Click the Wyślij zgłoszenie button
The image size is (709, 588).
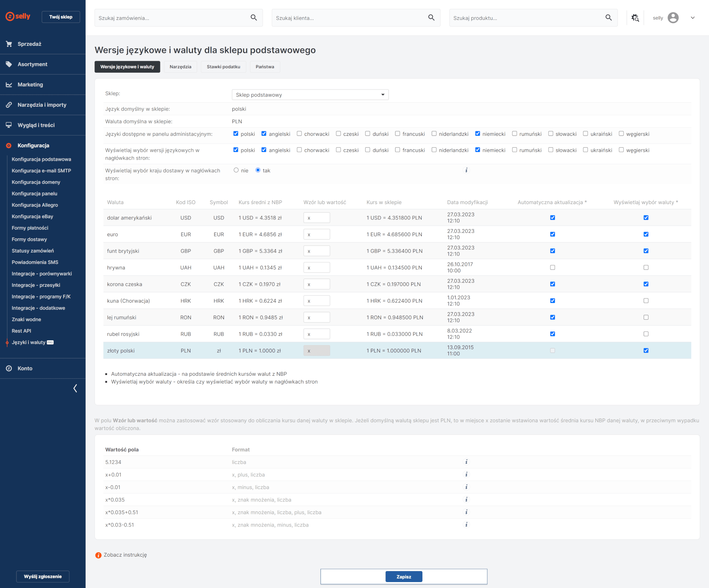pyautogui.click(x=43, y=576)
